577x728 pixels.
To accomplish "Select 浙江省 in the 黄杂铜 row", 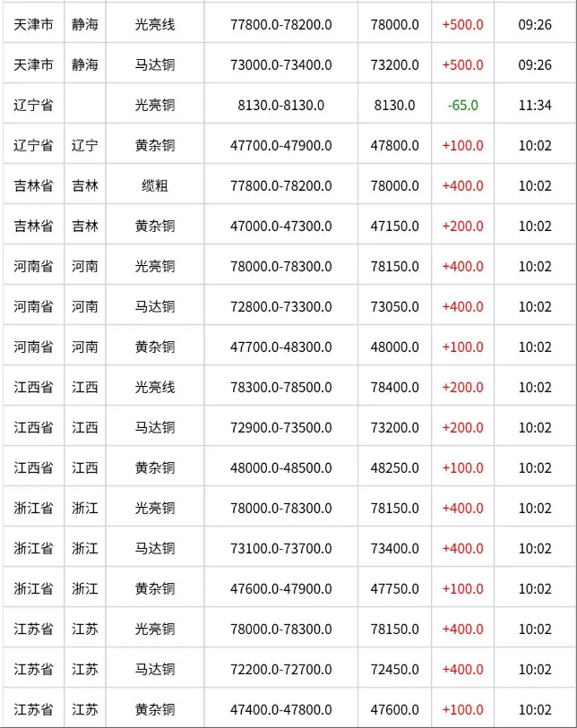I will (33, 589).
